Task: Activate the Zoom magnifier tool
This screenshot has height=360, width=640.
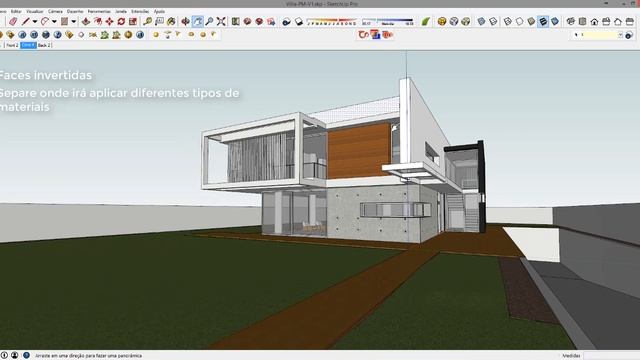Action: point(209,21)
